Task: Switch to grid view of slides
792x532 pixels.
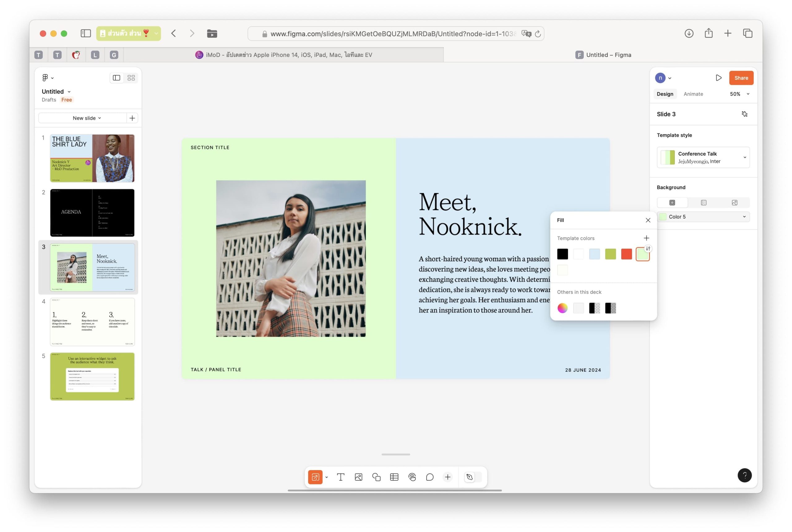Action: click(131, 78)
